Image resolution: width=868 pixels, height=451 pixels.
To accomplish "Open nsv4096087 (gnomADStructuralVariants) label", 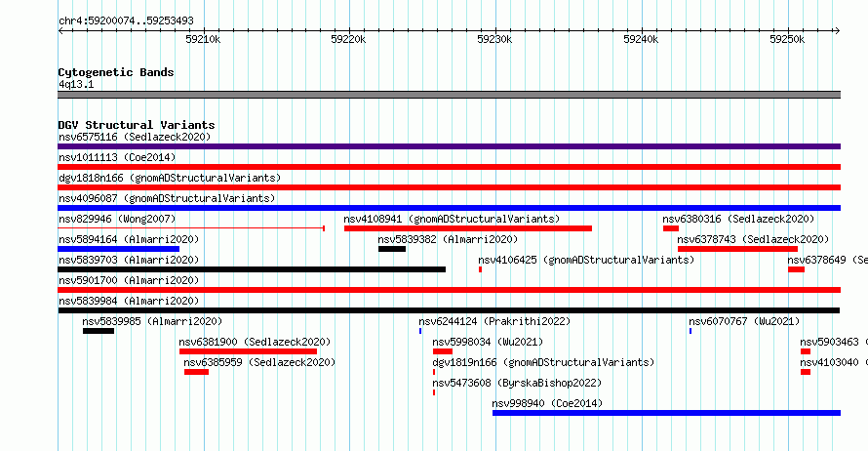I will pos(167,198).
